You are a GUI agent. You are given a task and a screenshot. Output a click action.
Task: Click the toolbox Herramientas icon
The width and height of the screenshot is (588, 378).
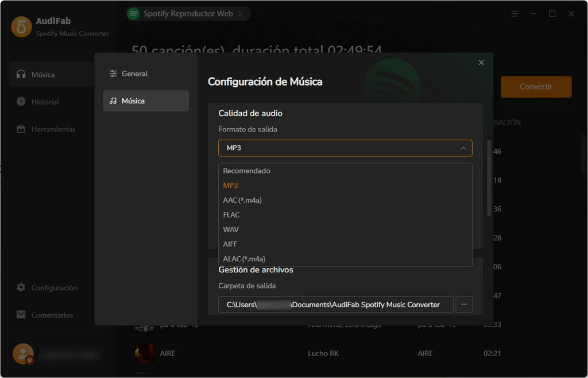(21, 129)
